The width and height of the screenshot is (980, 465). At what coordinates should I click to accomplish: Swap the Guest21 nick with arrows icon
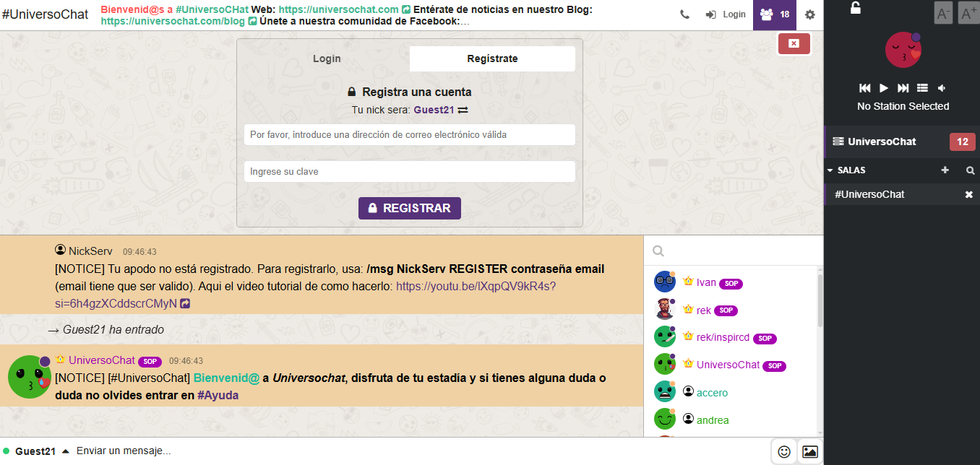coord(463,110)
